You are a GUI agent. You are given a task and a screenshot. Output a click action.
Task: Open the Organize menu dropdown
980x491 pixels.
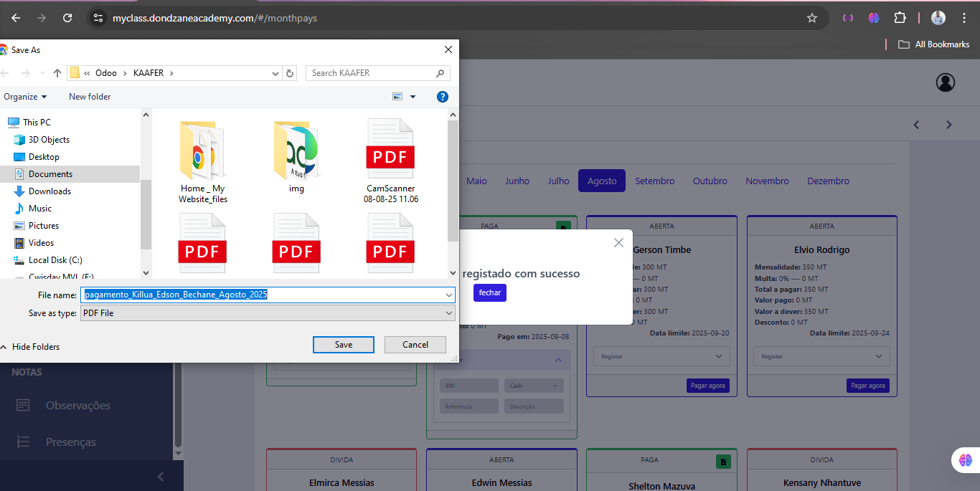click(x=25, y=97)
